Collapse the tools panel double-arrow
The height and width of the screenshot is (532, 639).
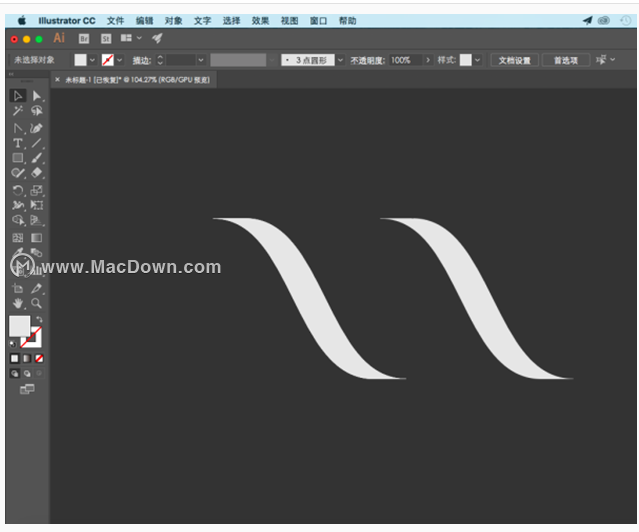coord(11,74)
